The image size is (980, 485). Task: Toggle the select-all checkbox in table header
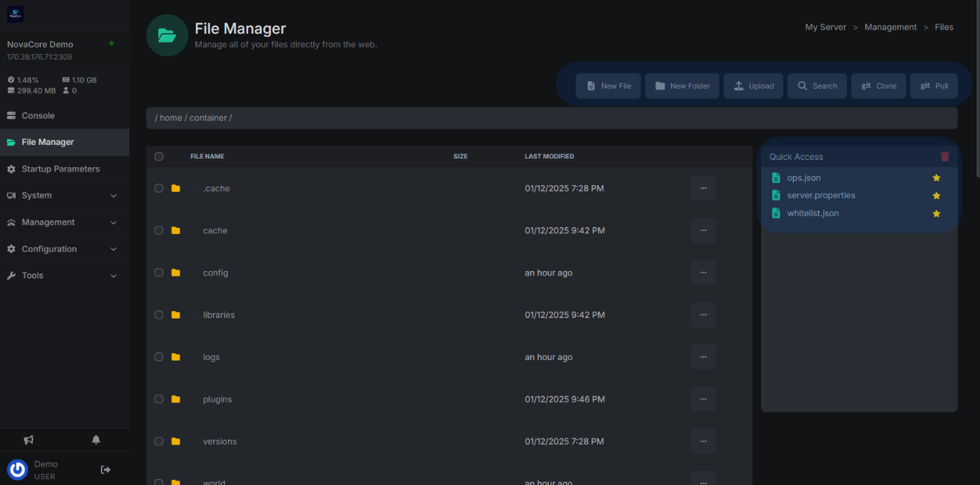click(x=159, y=157)
